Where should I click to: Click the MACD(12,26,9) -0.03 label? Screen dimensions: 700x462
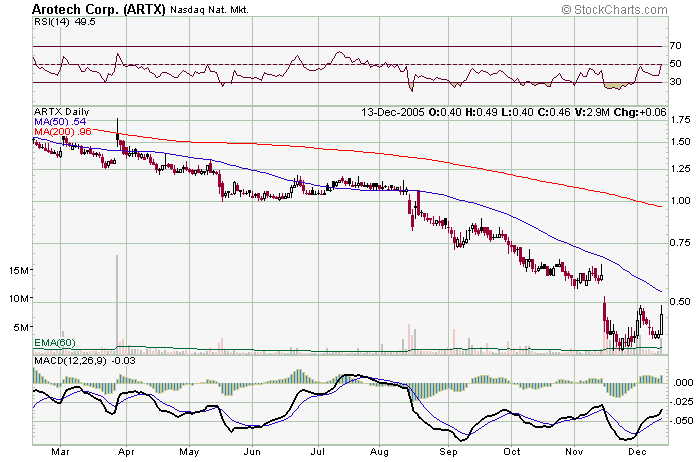coord(84,360)
